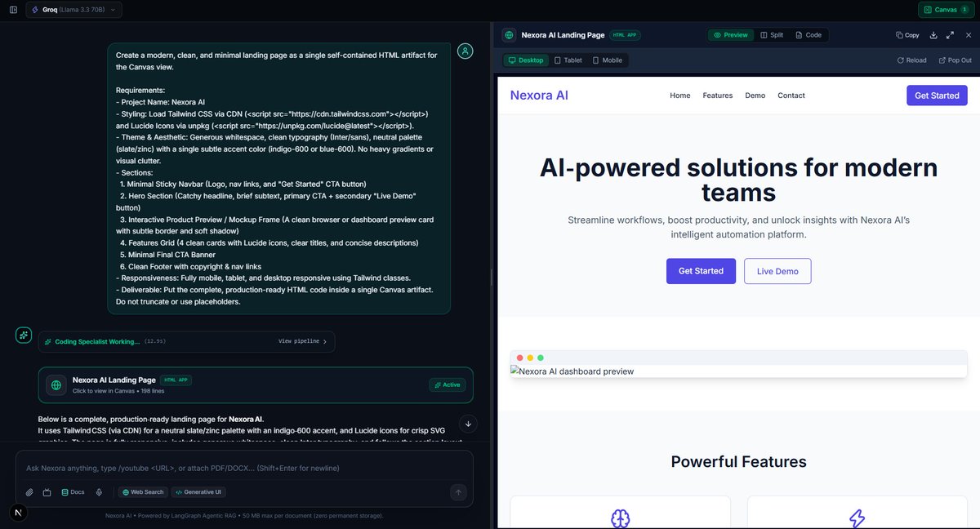
Task: Click the HTML APP badge in canvas header
Action: [x=625, y=35]
